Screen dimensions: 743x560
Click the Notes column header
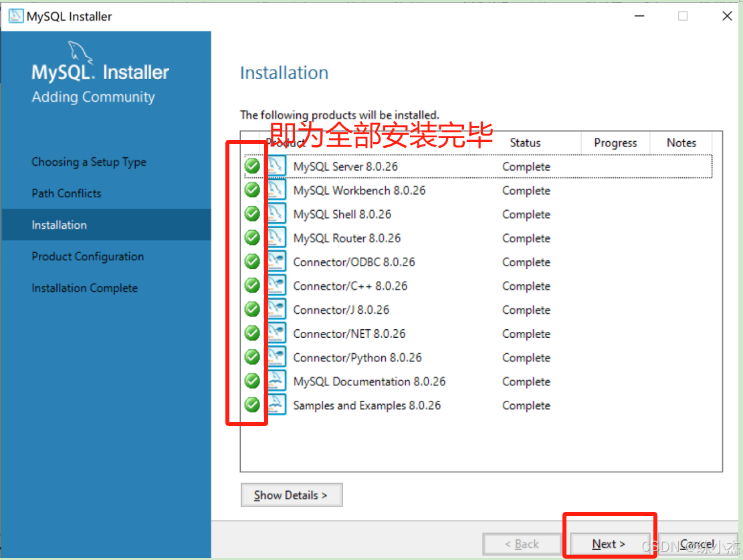pyautogui.click(x=681, y=143)
